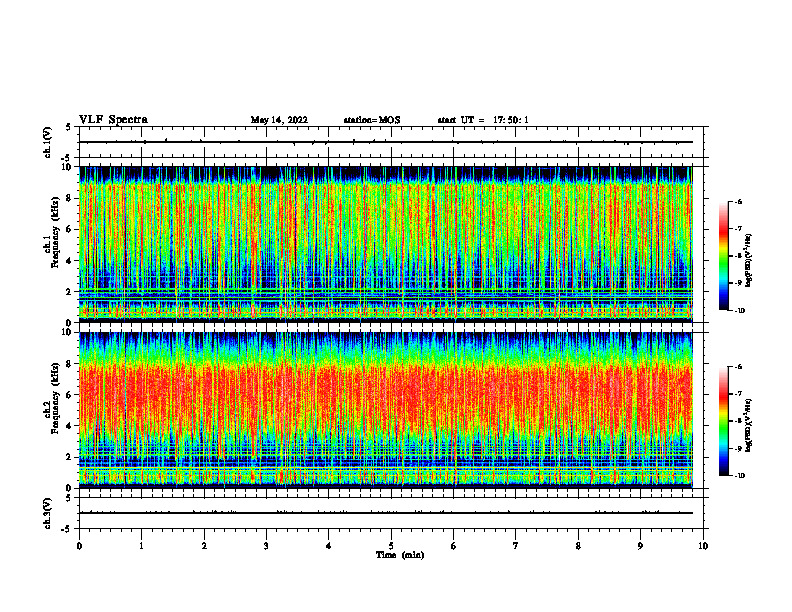
Task: Click the ch.1 spectrogram panel
Action: (x=386, y=244)
